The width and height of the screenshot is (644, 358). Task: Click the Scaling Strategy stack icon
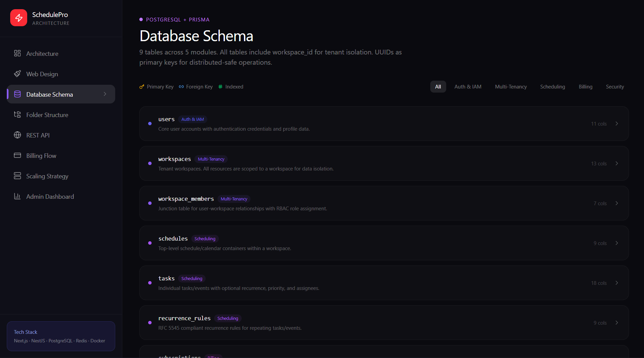pyautogui.click(x=17, y=176)
